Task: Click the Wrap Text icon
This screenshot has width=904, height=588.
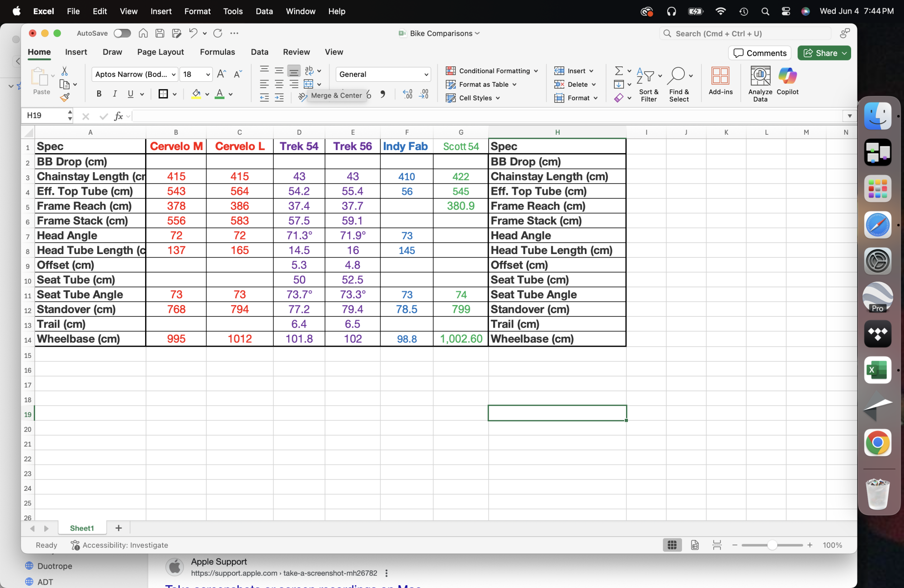Action: (x=309, y=71)
